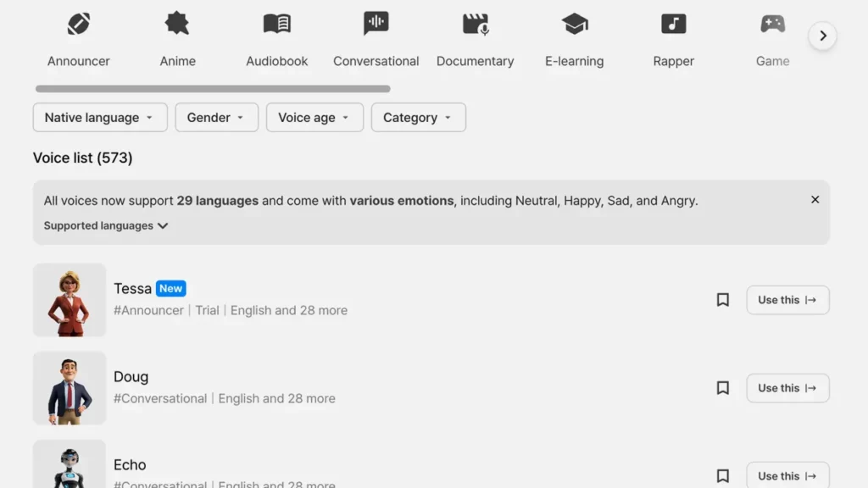Pick the Game controller icon
This screenshot has width=868, height=488.
click(x=773, y=24)
